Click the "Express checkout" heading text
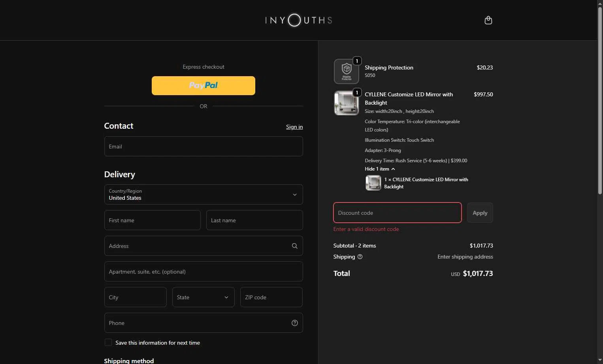This screenshot has height=364, width=603. point(204,67)
